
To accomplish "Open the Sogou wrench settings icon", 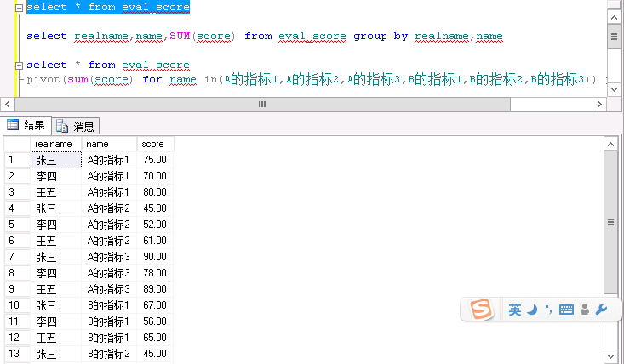I will pos(601,310).
